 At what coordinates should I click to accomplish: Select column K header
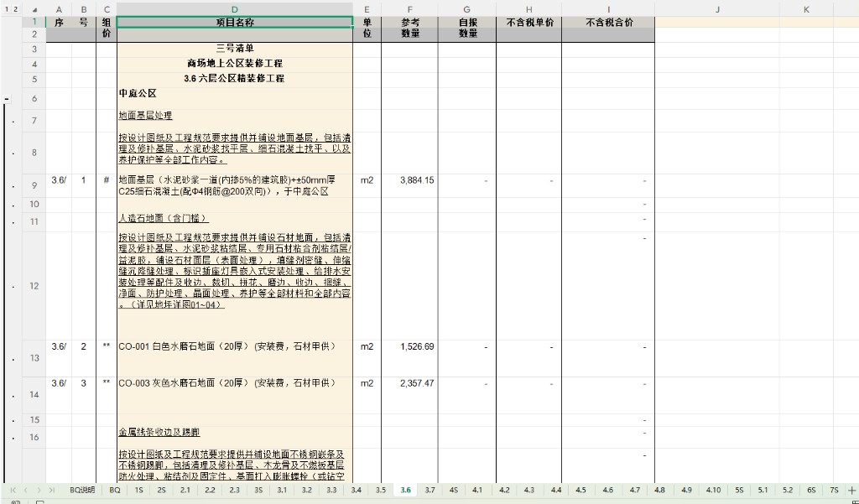point(806,10)
